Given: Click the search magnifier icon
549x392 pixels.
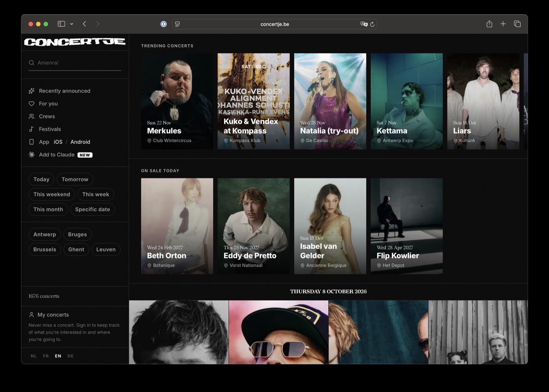Looking at the screenshot, I should click(x=32, y=63).
